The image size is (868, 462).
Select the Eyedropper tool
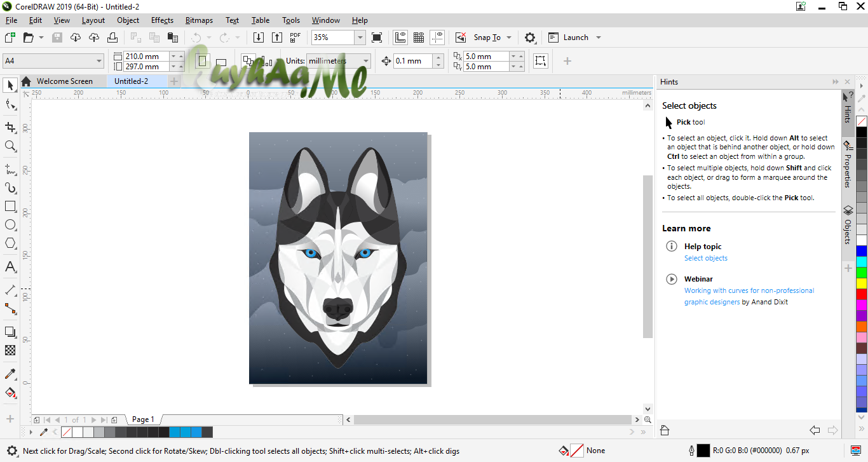point(10,374)
